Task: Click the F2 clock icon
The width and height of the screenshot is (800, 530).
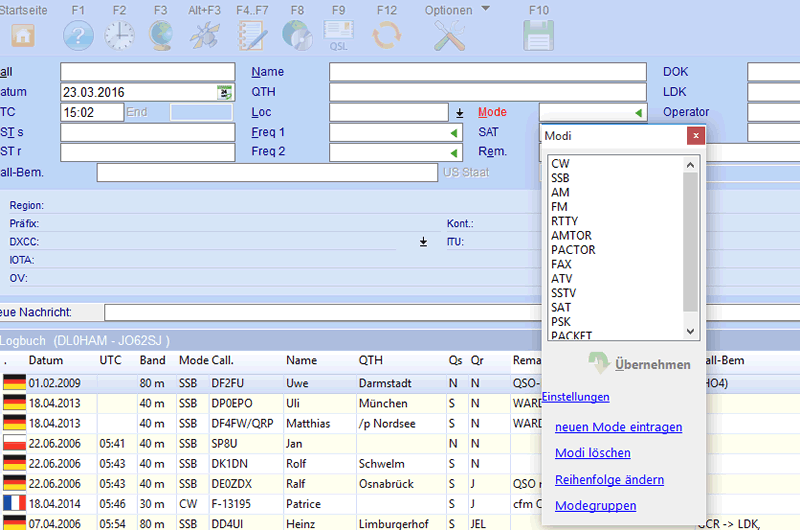Action: [119, 36]
